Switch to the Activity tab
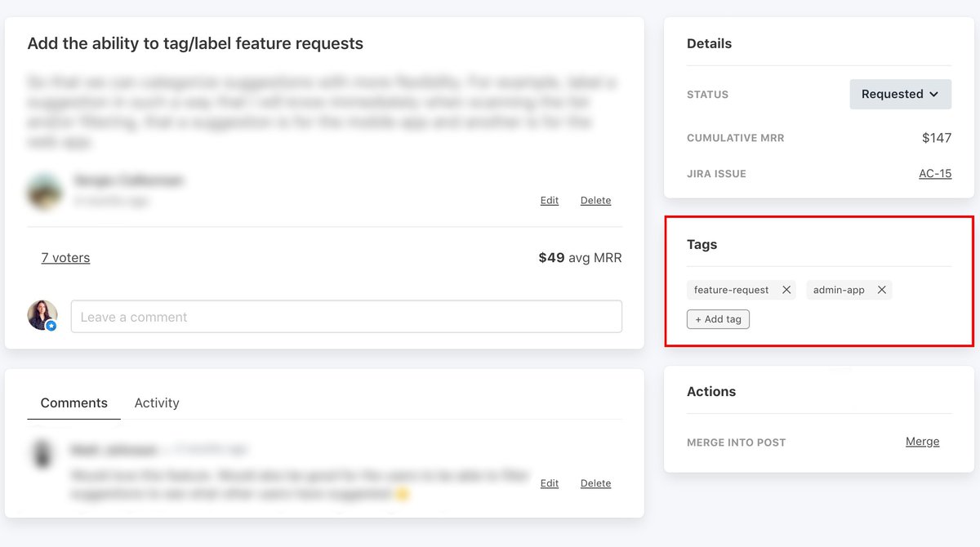The height and width of the screenshot is (547, 980). tap(157, 402)
